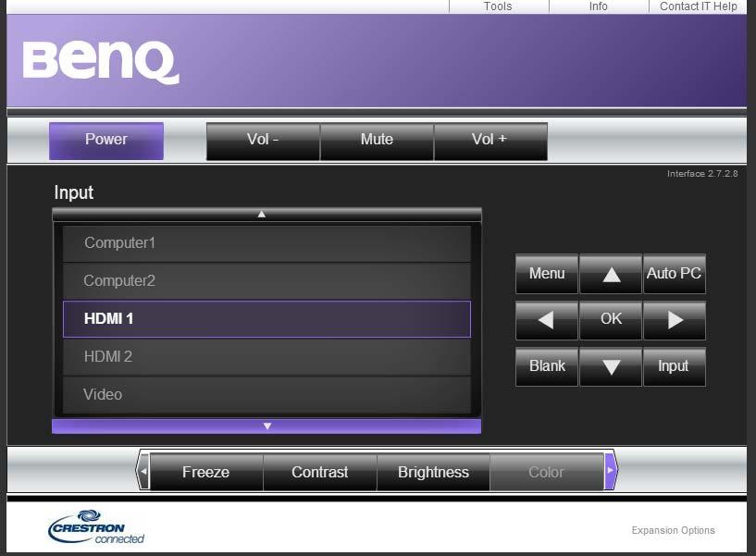The image size is (756, 556).
Task: Mute the projector audio
Action: (377, 142)
